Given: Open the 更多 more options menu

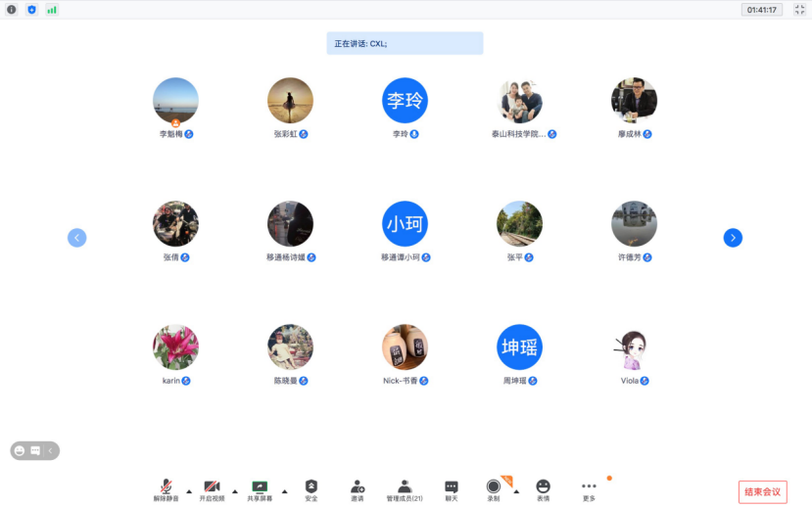Looking at the screenshot, I should click(x=589, y=489).
